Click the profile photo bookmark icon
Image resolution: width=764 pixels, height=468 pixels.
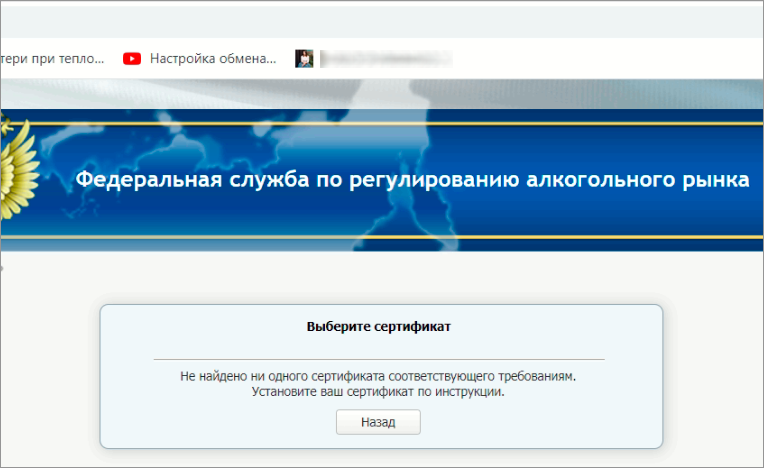click(304, 58)
